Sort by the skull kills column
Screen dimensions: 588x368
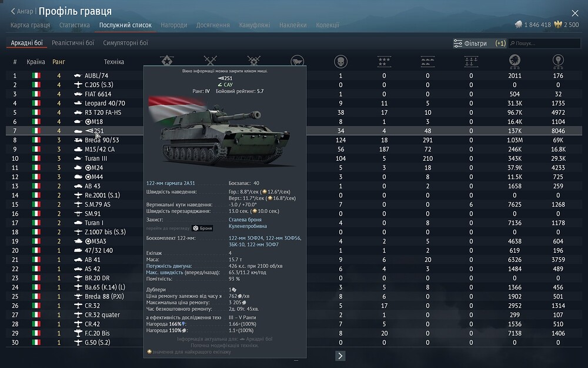pos(340,62)
